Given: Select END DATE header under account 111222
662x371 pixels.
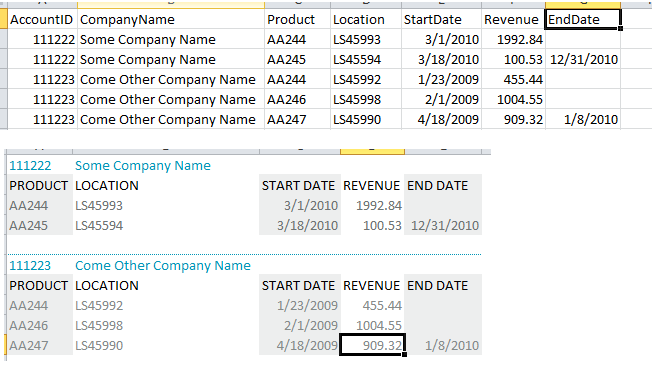Looking at the screenshot, I should point(437,185).
